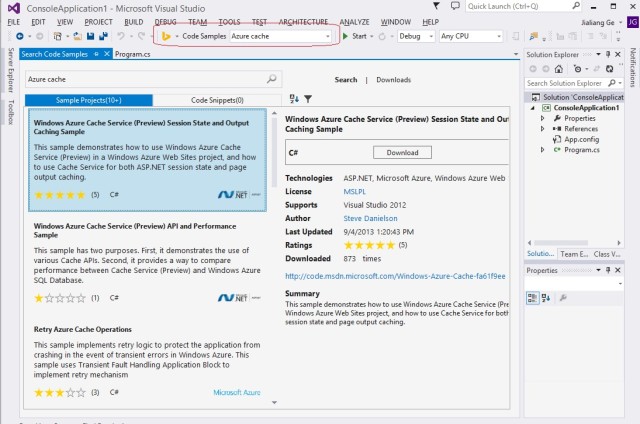Click the Alphabetical sort icon in Properties panel
Image resolution: width=640 pixels, height=424 pixels.
click(546, 298)
